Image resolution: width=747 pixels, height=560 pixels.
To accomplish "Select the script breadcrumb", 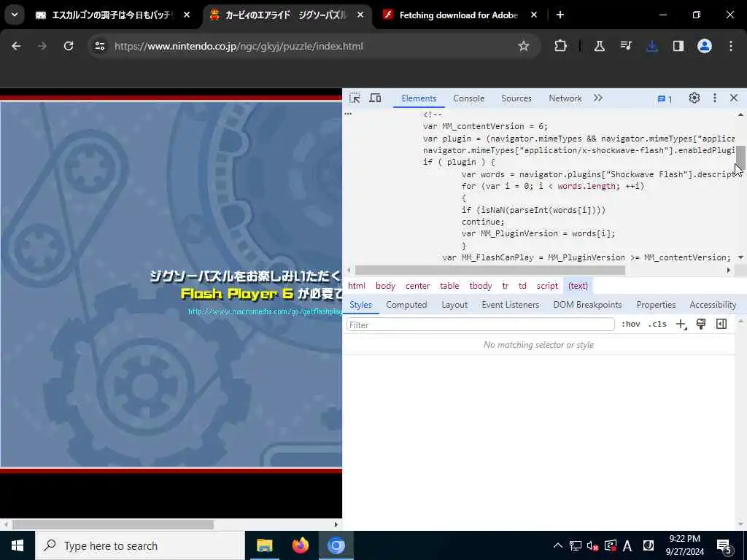I will 547,286.
